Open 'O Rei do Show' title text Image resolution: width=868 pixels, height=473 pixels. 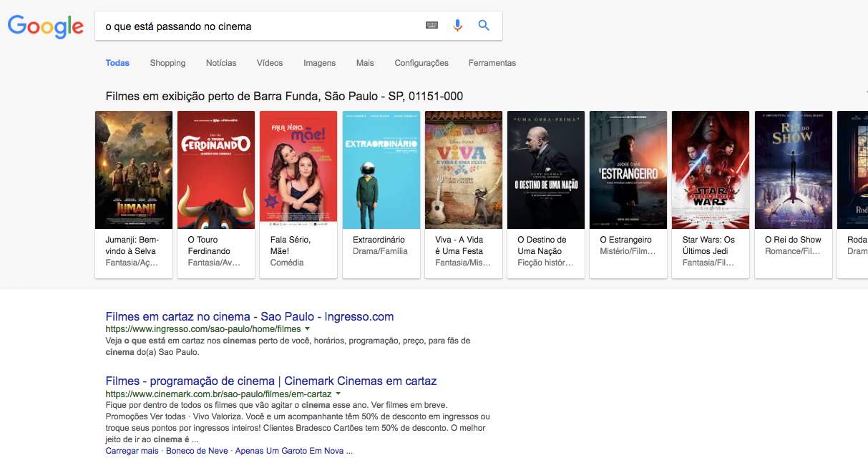[x=793, y=240]
